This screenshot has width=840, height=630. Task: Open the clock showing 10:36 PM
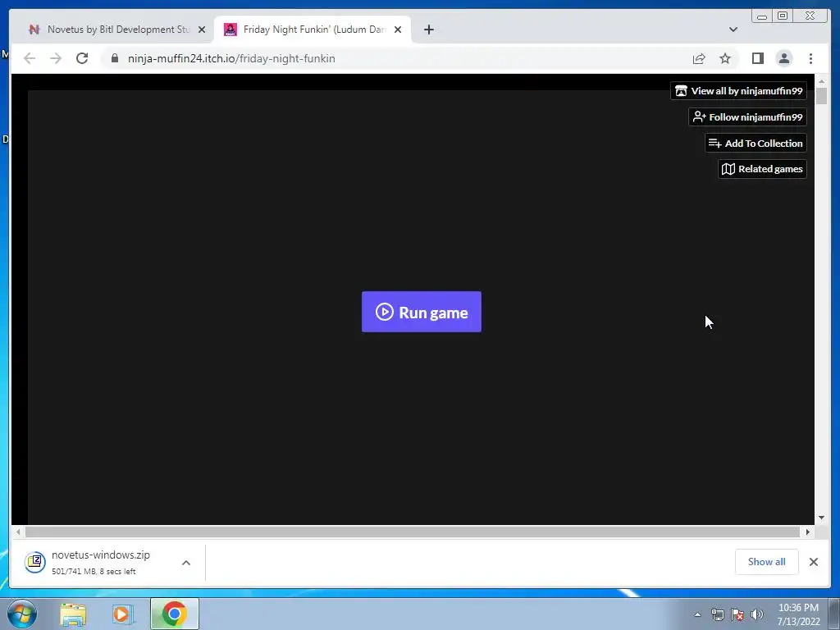798,614
